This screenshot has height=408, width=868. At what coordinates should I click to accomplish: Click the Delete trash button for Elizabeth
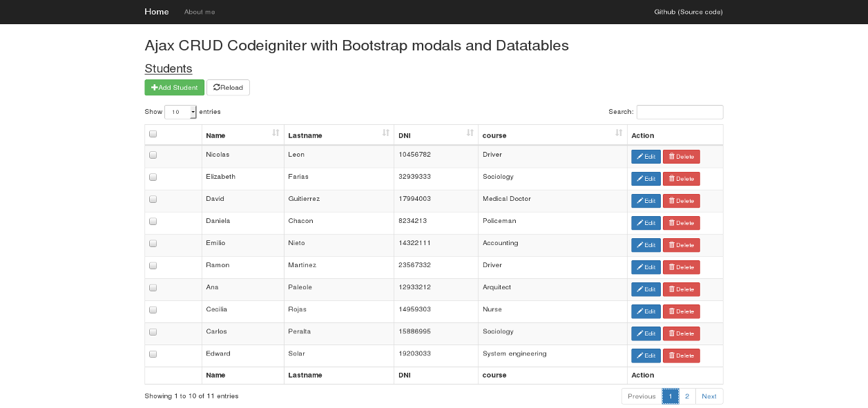pyautogui.click(x=681, y=179)
